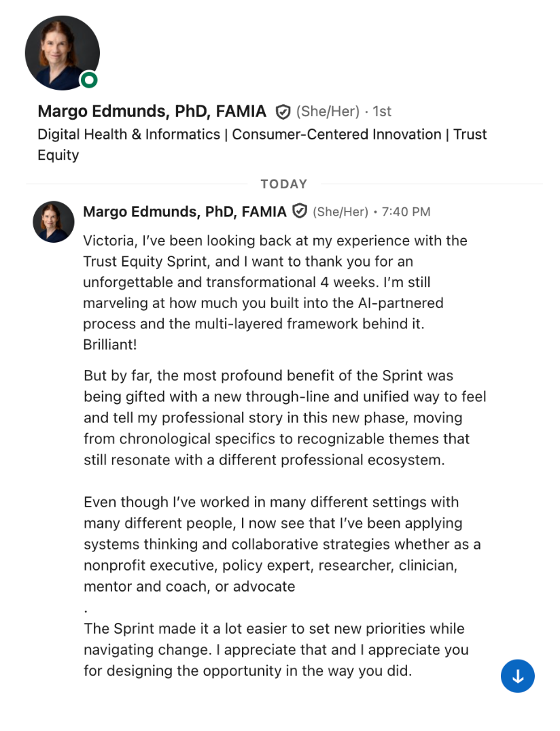Click the verification shield beside the header name

[x=282, y=112]
